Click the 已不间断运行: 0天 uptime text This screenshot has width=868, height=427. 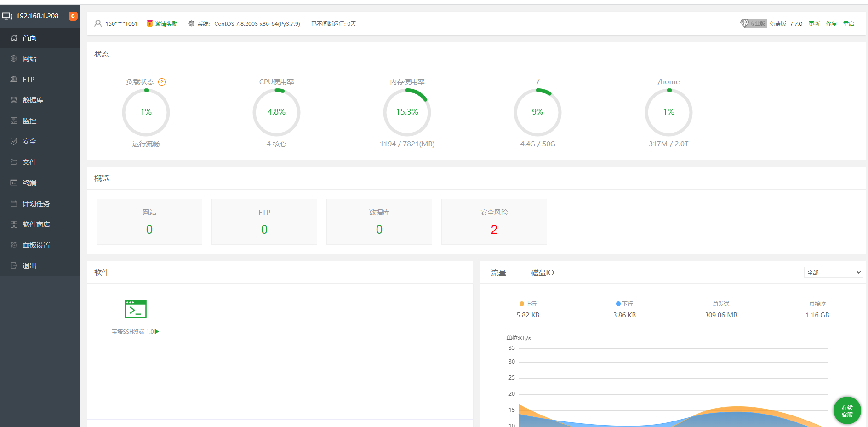tap(333, 23)
